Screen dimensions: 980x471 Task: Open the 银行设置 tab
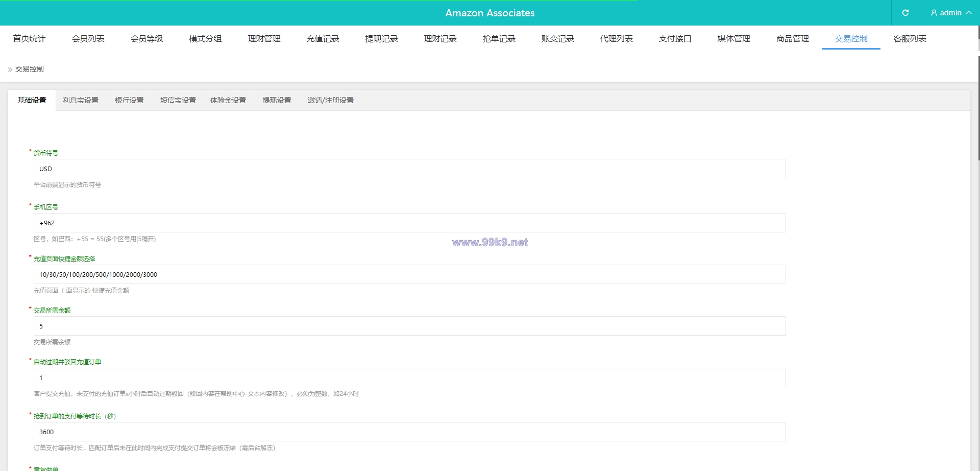[x=129, y=100]
